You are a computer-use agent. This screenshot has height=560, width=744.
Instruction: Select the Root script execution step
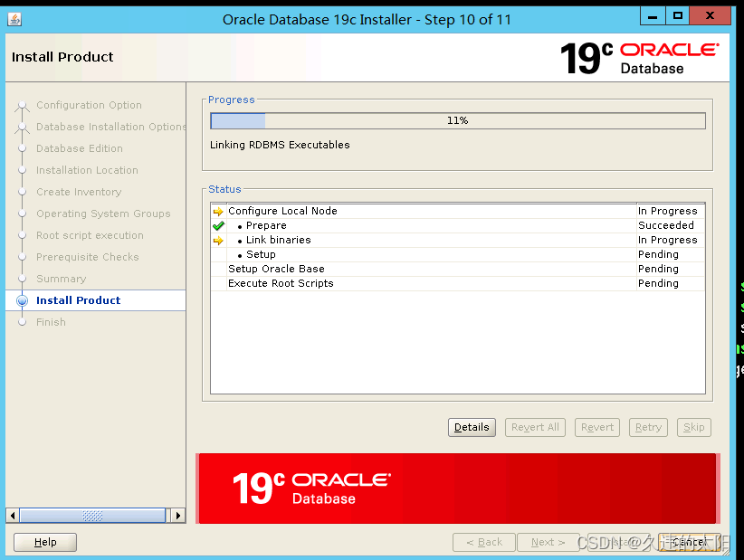pyautogui.click(x=90, y=235)
